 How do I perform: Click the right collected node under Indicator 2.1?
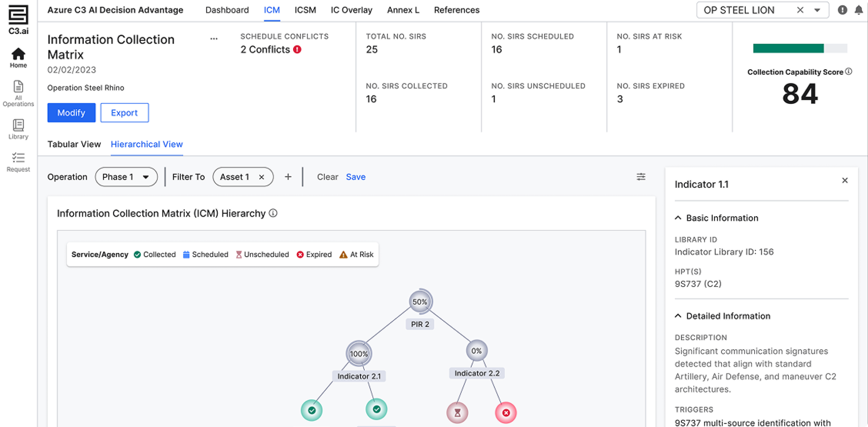coord(377,409)
